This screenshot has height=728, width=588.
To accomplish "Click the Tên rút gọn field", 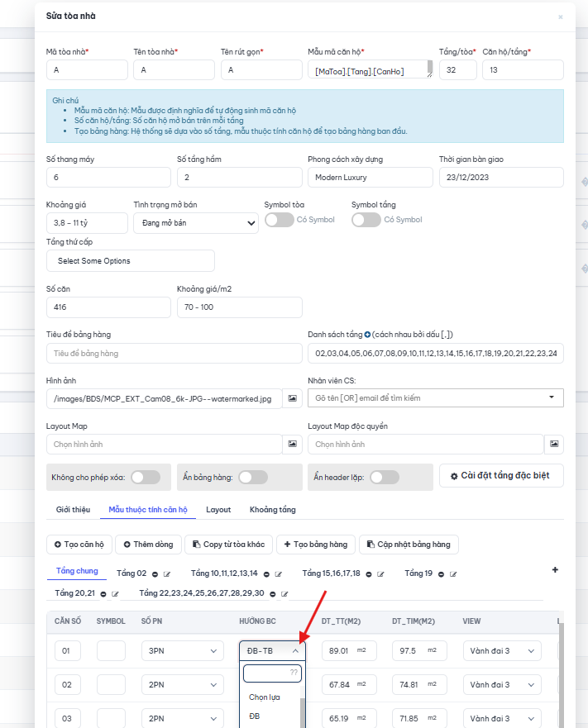I will tap(261, 70).
